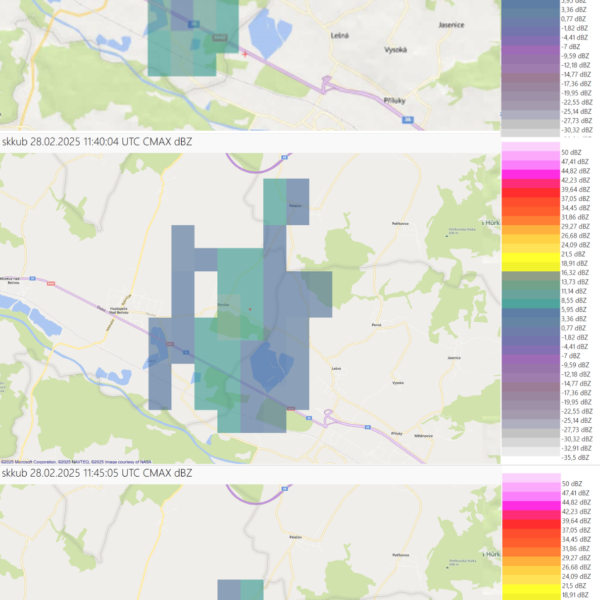
Task: Click the blue route shield at top of 11:40:04 map
Action: pyautogui.click(x=285, y=157)
